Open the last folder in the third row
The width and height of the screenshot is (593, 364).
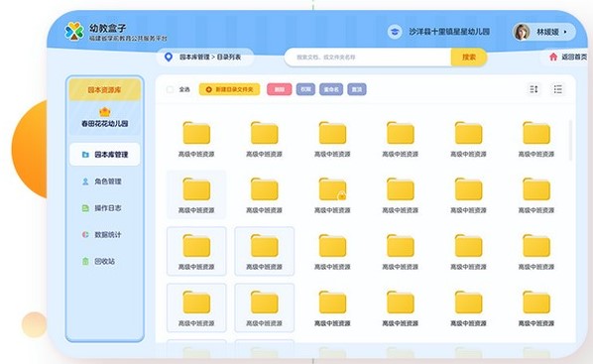(x=536, y=246)
